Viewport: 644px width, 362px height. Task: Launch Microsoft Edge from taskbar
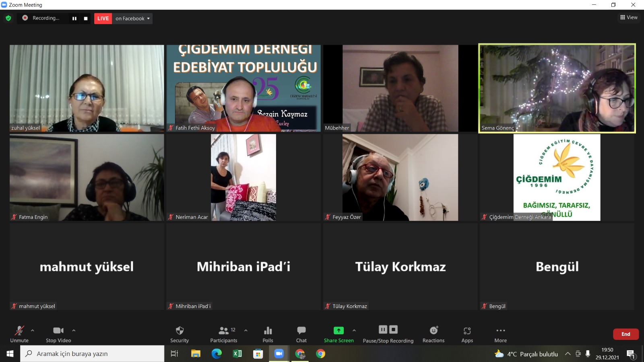point(217,354)
